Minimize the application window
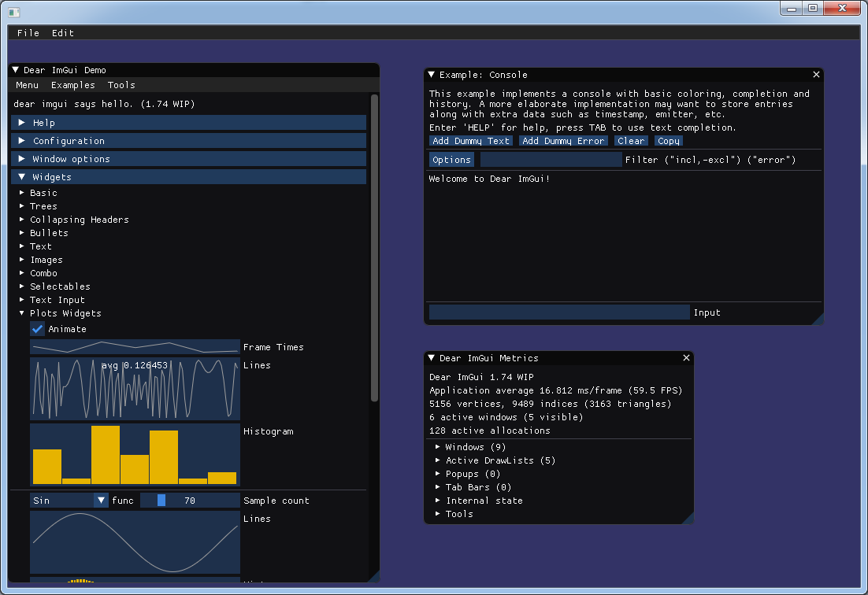 tap(792, 9)
